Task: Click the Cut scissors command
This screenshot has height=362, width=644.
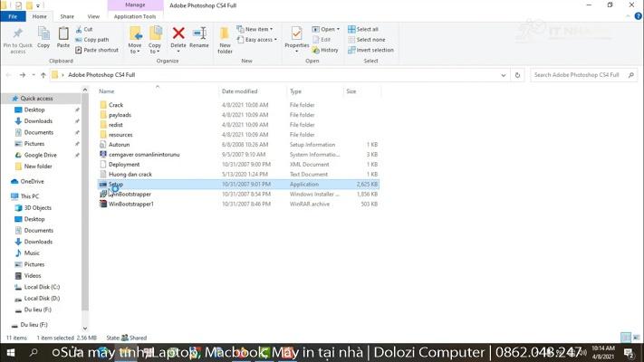Action: tap(88, 29)
